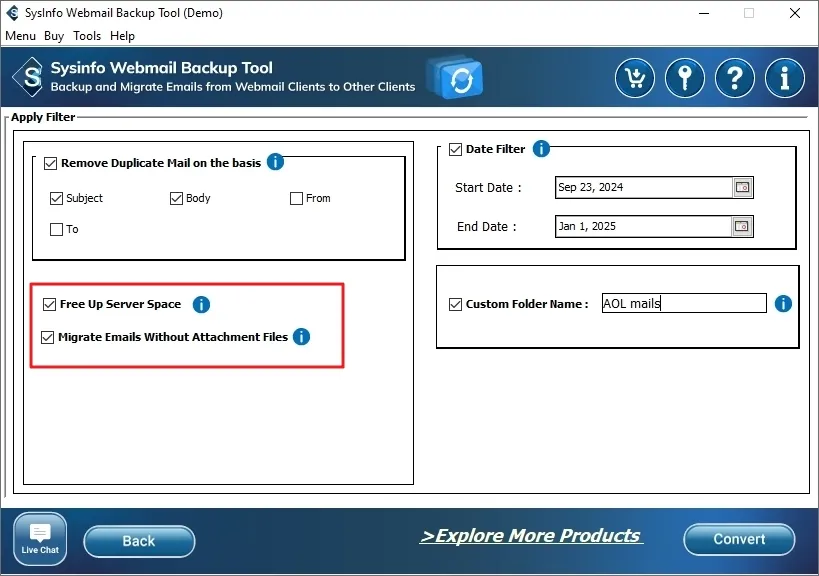Open the Buy menu

54,36
